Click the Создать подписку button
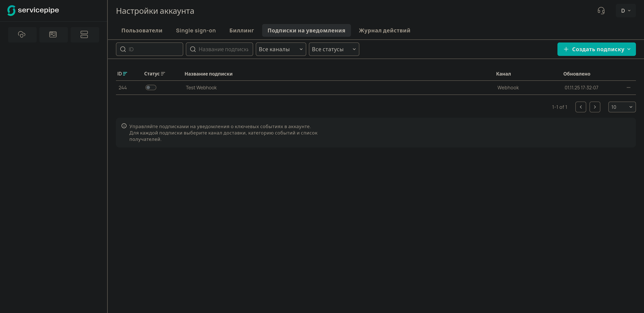Viewport: 644px width, 313px height. 596,49
